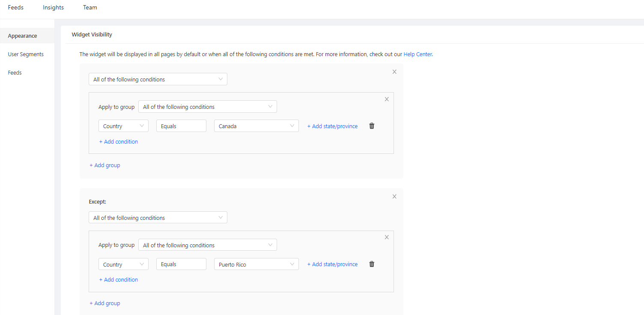The height and width of the screenshot is (315, 644).
Task: Click the Widget Visibility heading
Action: tap(92, 34)
